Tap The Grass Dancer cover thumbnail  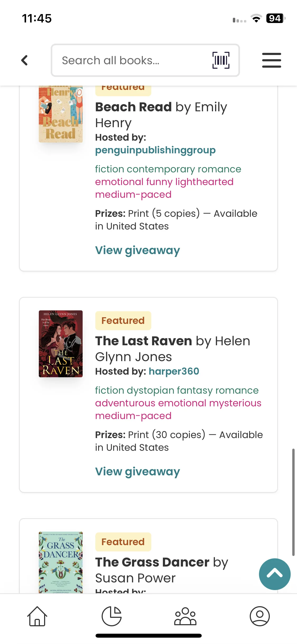[x=61, y=562]
